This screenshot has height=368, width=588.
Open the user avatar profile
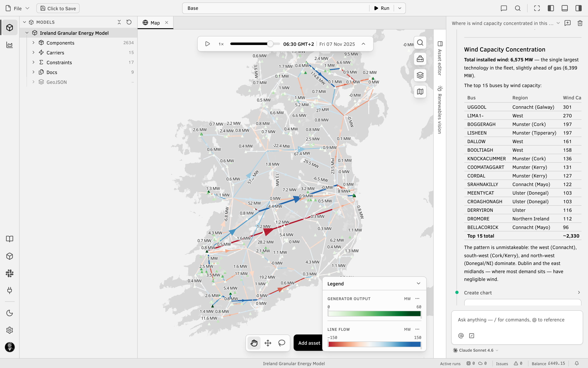tap(10, 347)
